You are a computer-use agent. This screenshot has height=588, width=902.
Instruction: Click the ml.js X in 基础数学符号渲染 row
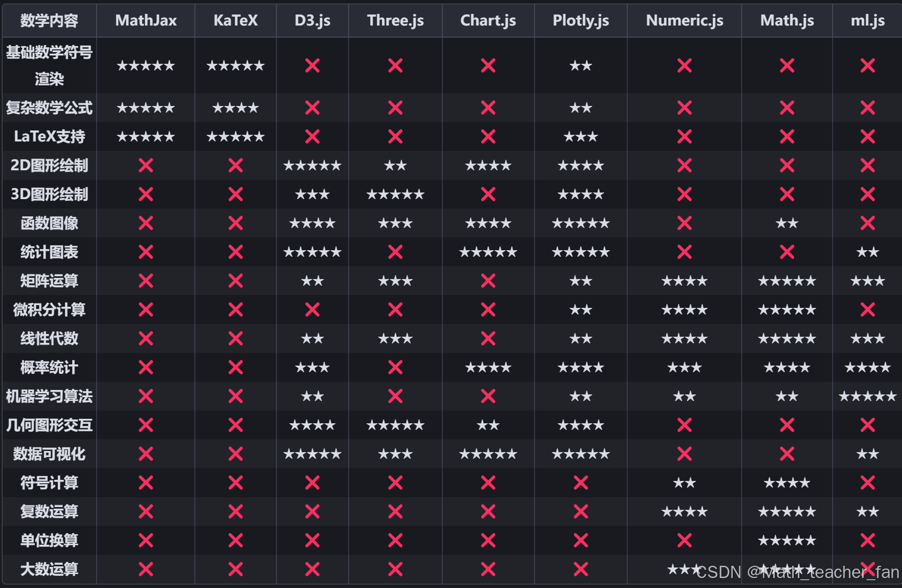click(x=868, y=65)
